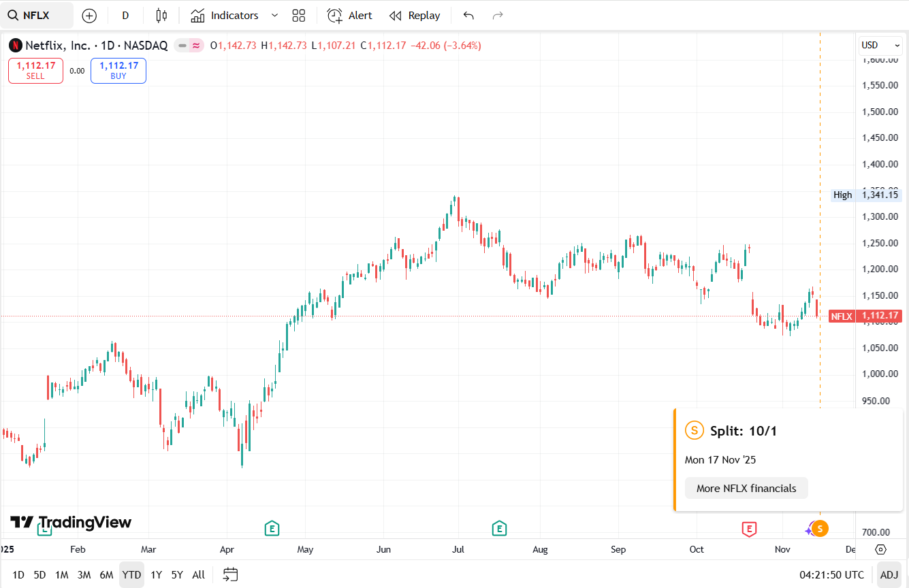
Task: Click the compare or add symbol plus icon
Action: [x=89, y=16]
